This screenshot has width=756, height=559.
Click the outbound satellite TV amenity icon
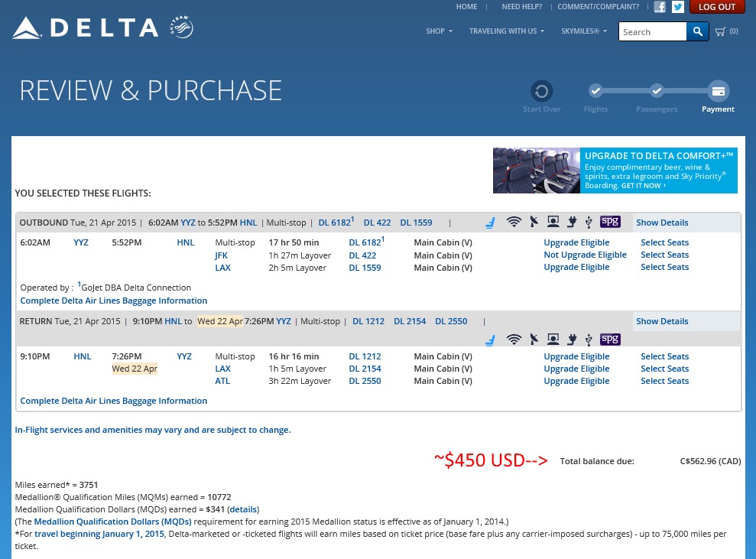(533, 223)
